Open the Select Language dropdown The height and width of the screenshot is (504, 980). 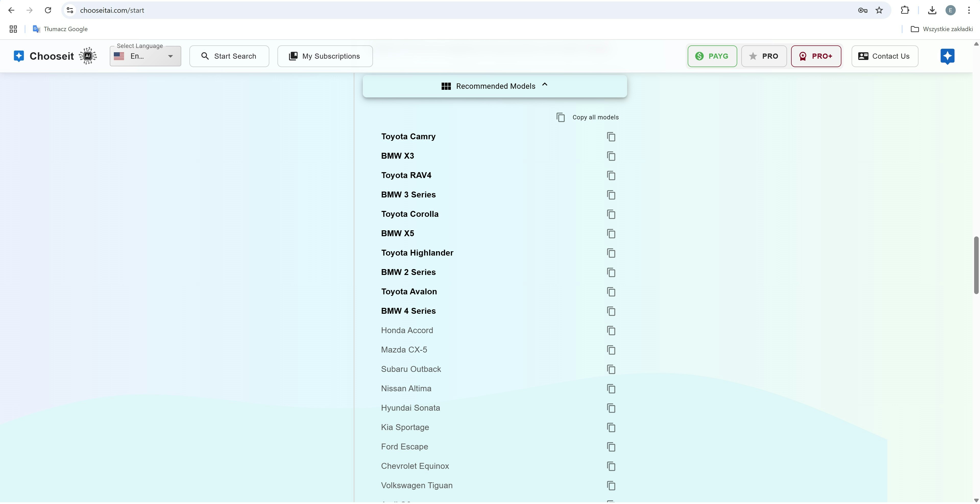(145, 56)
